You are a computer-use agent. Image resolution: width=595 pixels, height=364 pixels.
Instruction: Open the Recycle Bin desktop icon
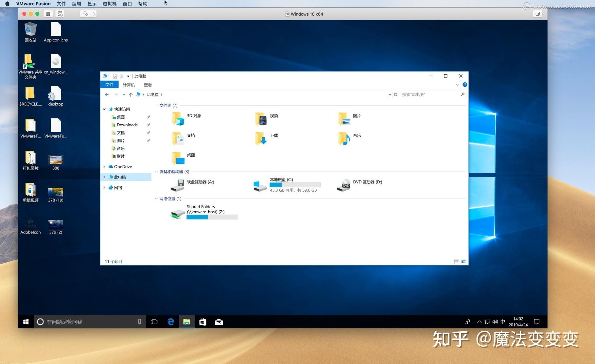(x=30, y=32)
